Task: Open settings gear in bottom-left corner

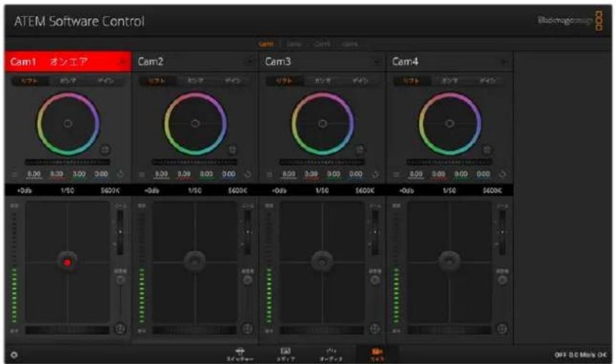Action: point(14,355)
